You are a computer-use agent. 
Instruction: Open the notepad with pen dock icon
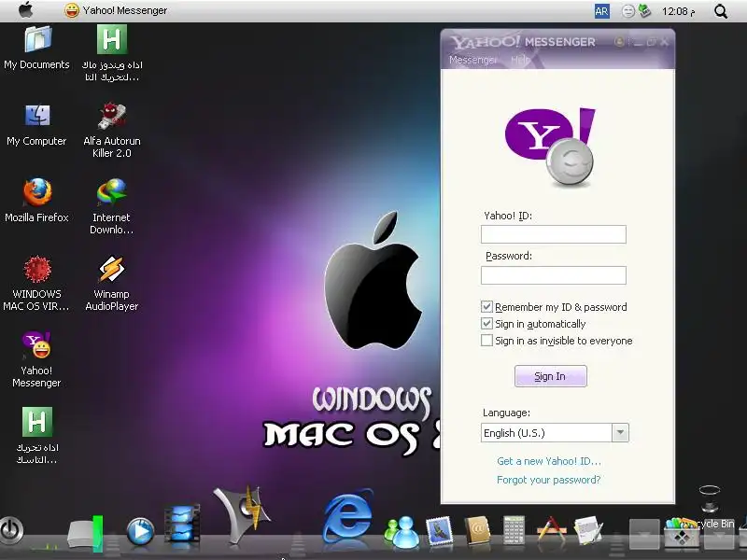[588, 530]
